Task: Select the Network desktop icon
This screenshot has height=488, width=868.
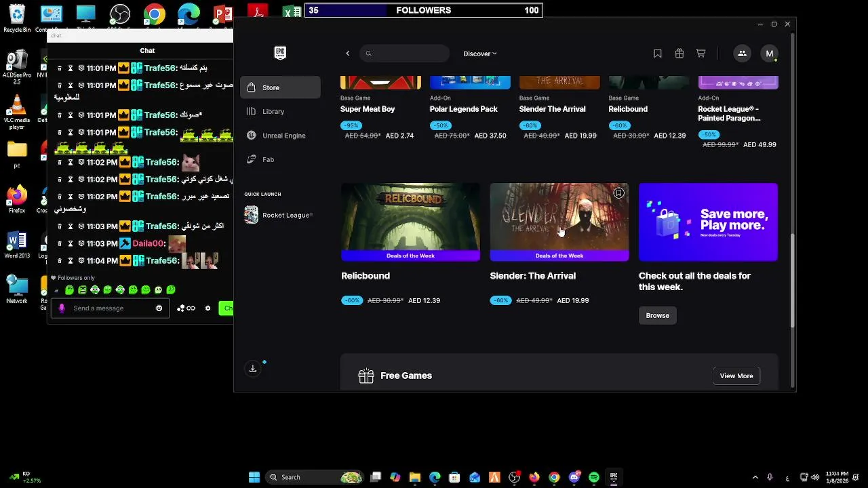Action: click(x=17, y=289)
